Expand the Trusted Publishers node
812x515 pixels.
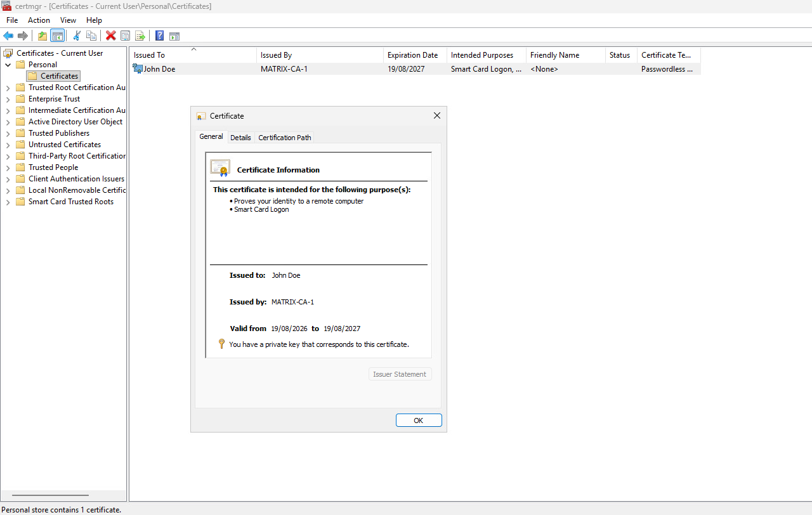coord(8,133)
